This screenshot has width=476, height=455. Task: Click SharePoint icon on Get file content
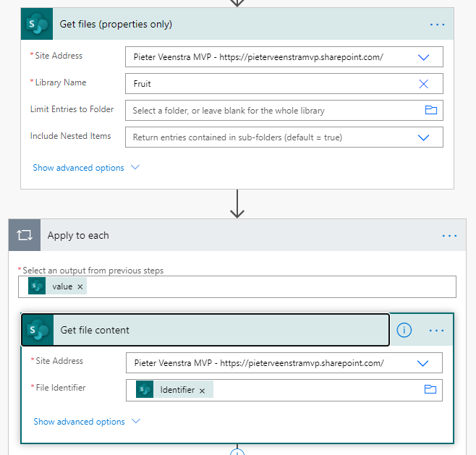38,330
